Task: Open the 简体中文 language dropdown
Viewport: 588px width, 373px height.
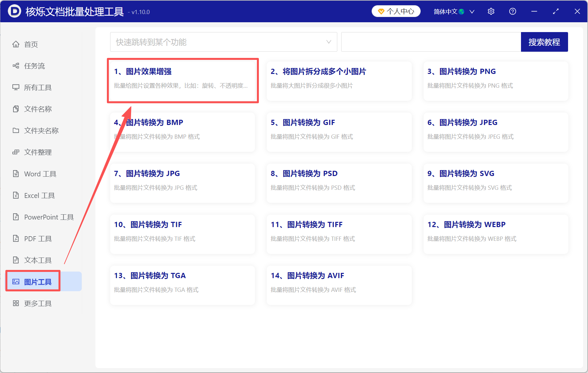Action: pos(453,11)
